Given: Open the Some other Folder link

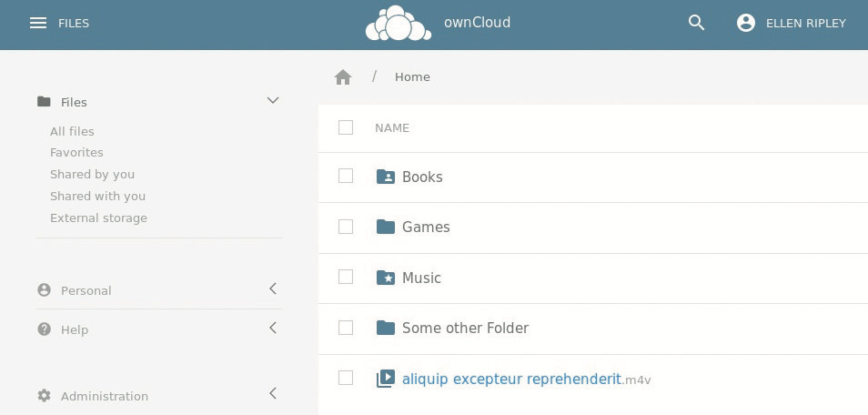Looking at the screenshot, I should [465, 328].
